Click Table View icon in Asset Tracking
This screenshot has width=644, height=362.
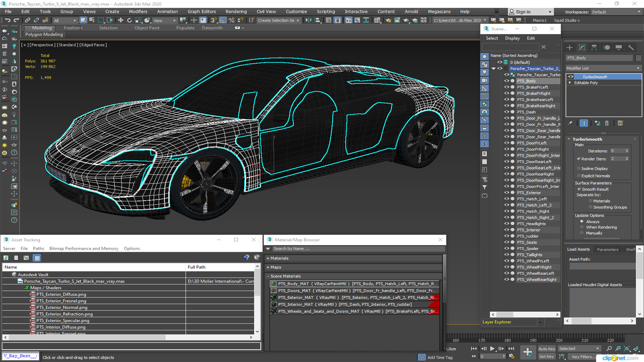pyautogui.click(x=37, y=258)
